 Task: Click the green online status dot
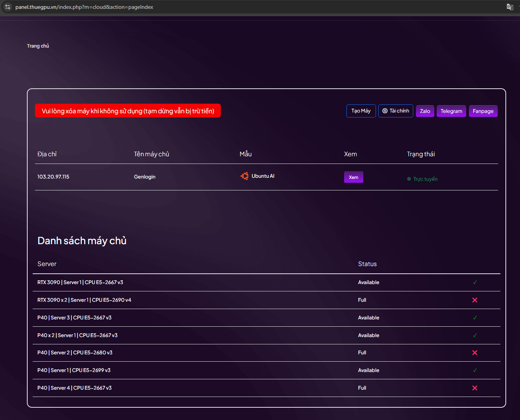pos(409,179)
